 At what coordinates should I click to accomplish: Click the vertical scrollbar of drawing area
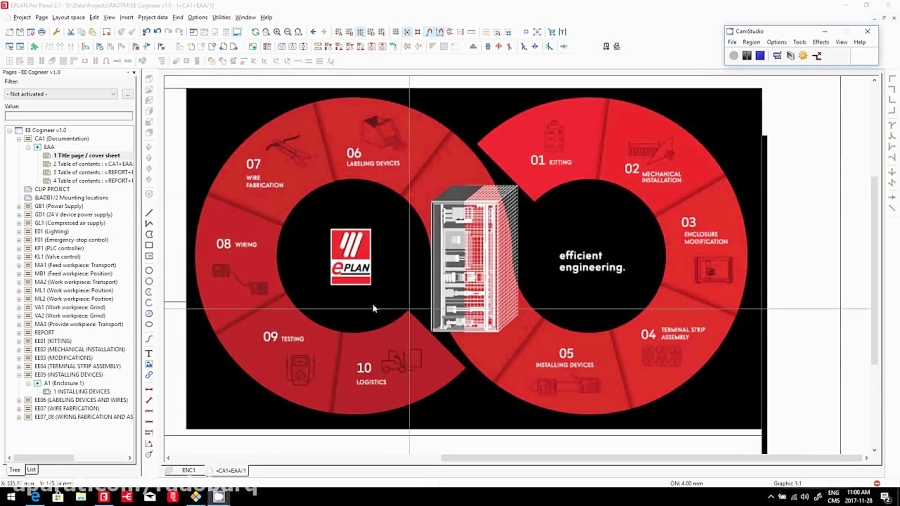point(874,270)
